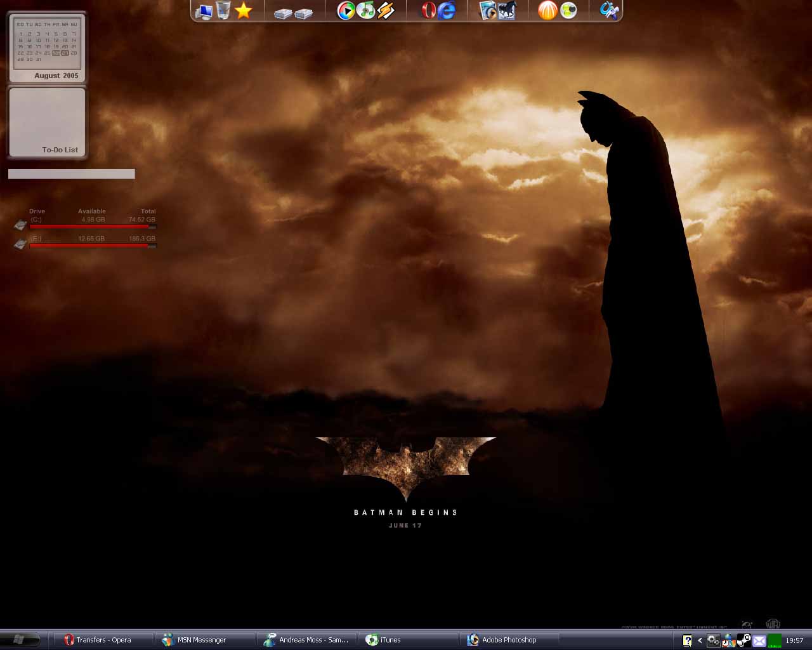Click the Start button on the taskbar
This screenshot has height=650, width=812.
tap(20, 640)
